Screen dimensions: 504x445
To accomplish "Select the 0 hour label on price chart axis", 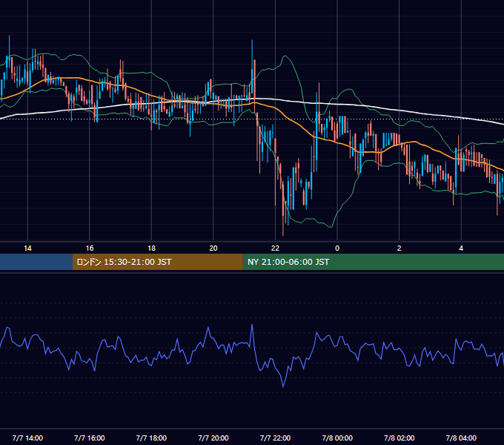I will point(337,248).
